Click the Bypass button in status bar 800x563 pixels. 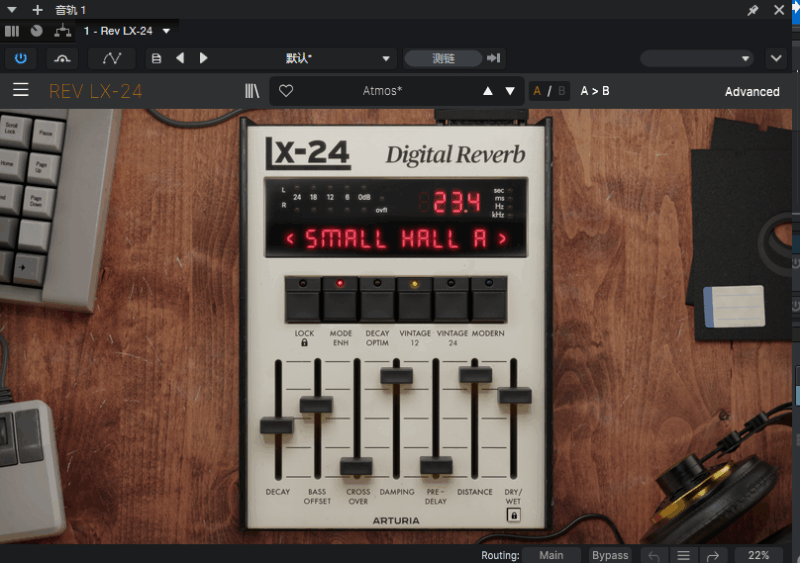tap(610, 555)
